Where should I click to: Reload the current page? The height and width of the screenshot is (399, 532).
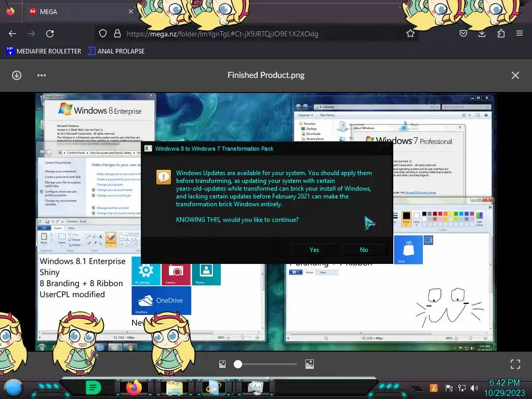[50, 34]
